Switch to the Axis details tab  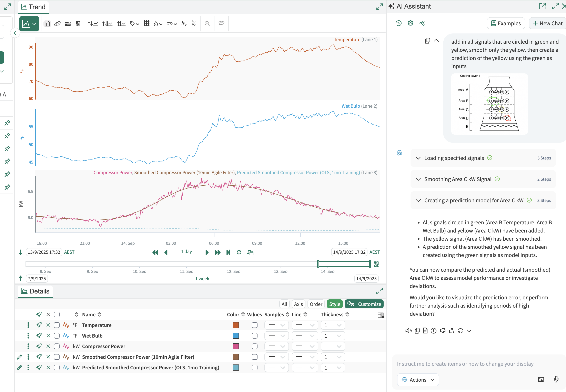[x=298, y=304]
